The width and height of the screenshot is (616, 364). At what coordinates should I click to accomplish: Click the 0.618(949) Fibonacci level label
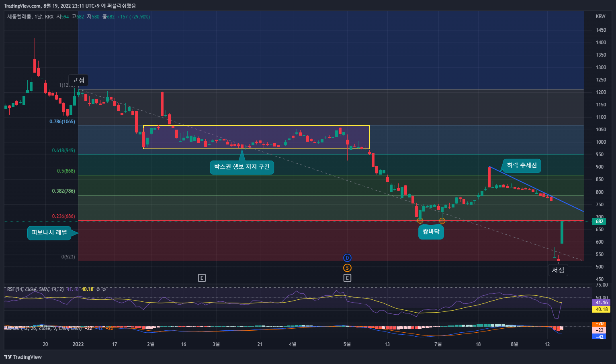(x=63, y=150)
